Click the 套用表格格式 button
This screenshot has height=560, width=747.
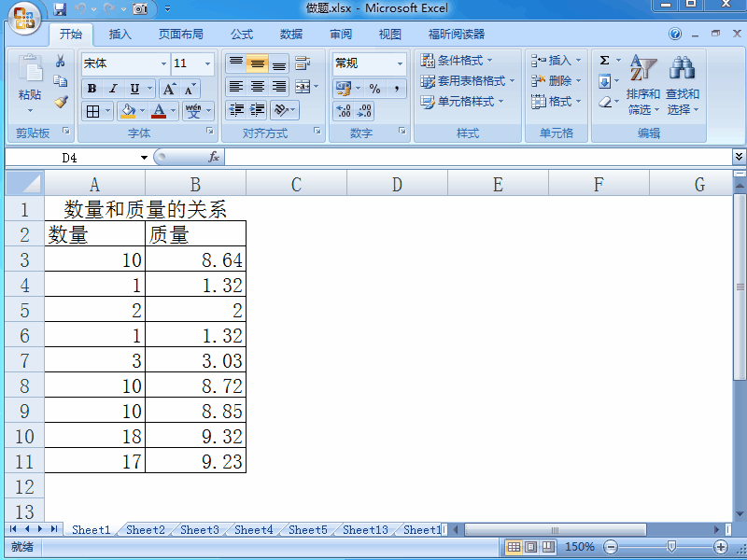(467, 80)
